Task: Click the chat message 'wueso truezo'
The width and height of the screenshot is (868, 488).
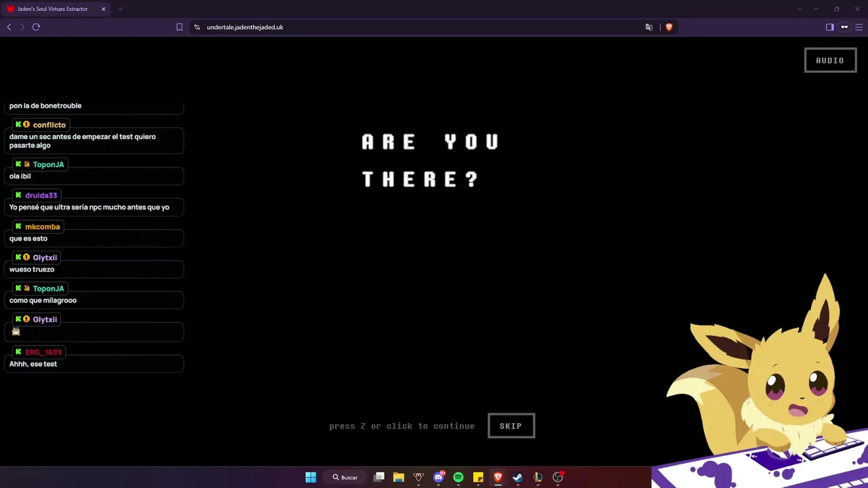Action: coord(32,269)
